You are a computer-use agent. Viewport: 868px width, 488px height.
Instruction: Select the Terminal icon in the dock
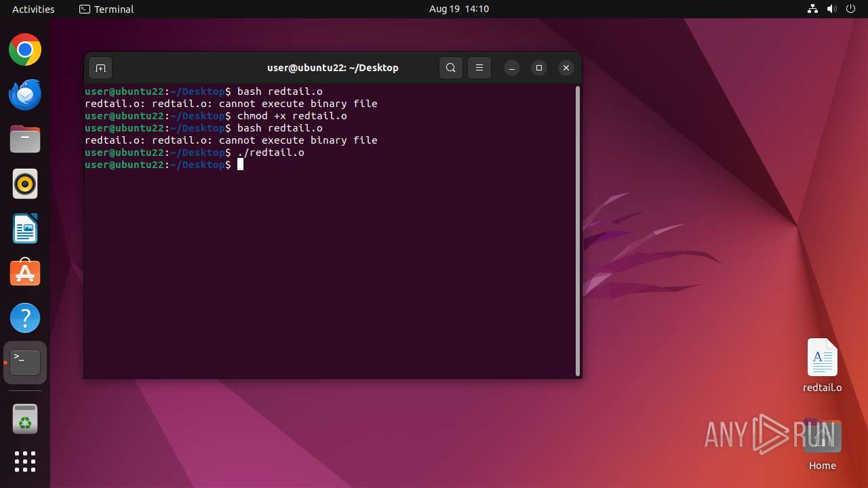(x=25, y=363)
